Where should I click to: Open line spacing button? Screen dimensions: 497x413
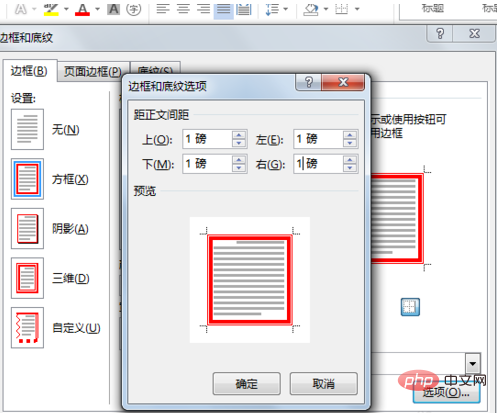pyautogui.click(x=272, y=9)
